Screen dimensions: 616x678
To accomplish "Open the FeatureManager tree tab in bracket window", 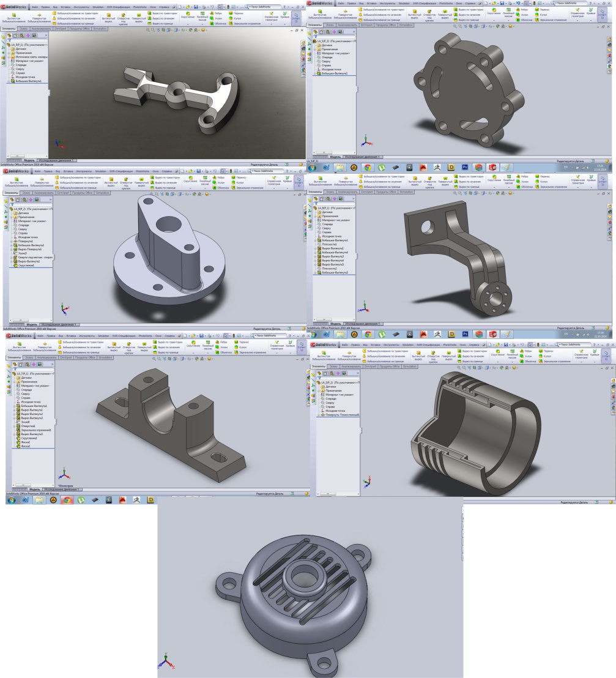I will tap(316, 199).
